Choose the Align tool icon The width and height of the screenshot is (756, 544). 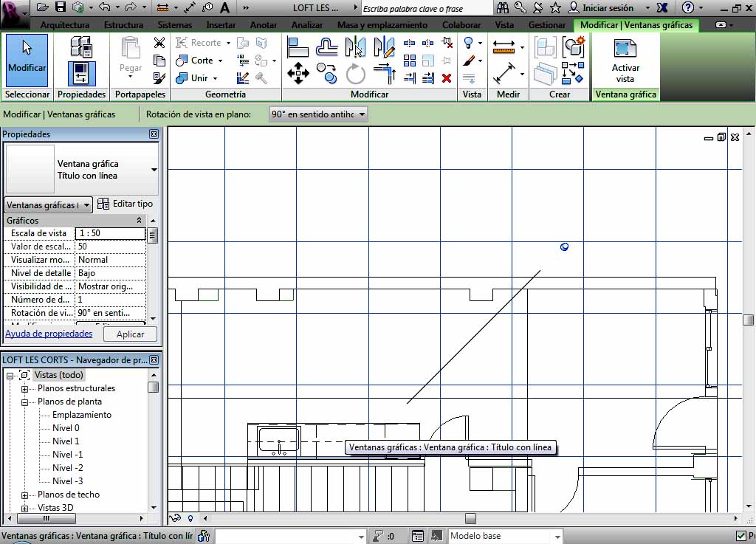[298, 47]
